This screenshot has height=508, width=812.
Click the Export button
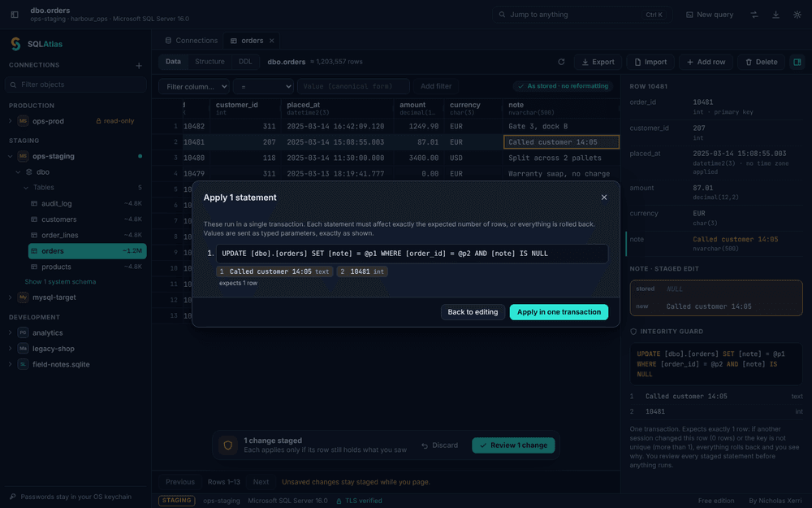(x=598, y=62)
